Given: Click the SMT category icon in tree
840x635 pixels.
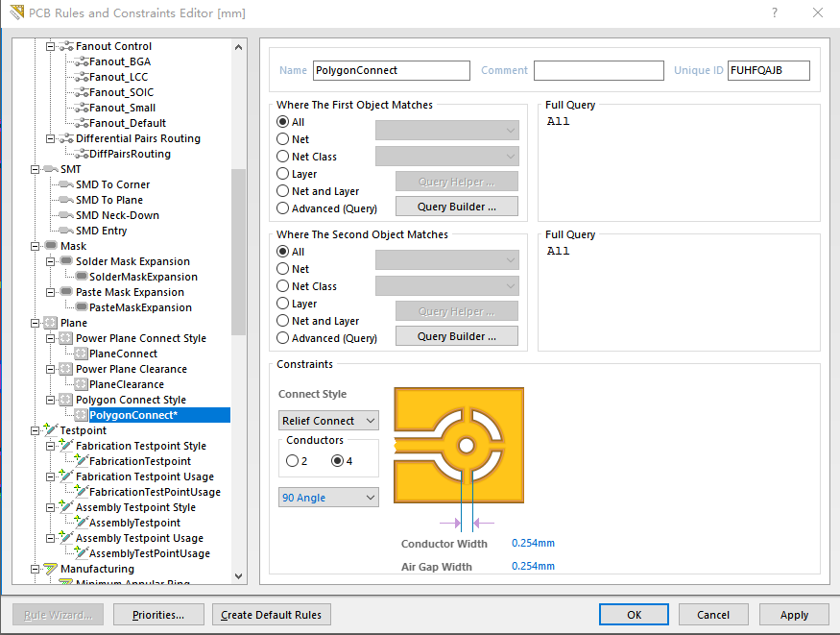Looking at the screenshot, I should pyautogui.click(x=51, y=169).
